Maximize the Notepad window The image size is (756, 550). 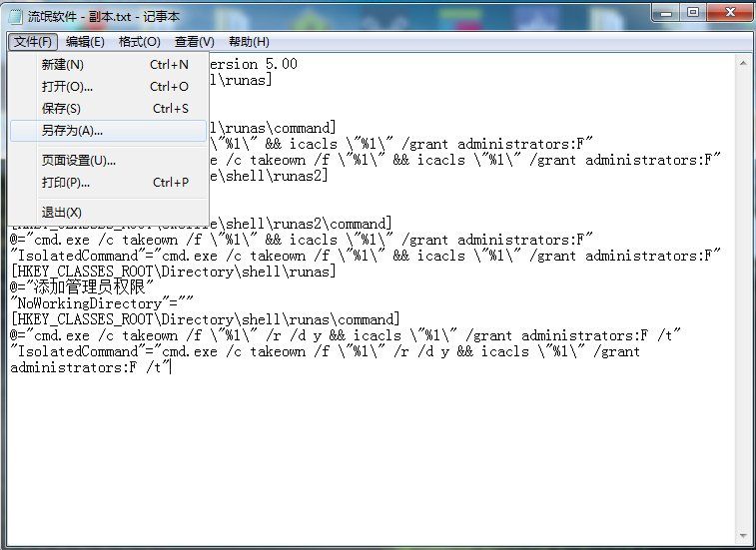(x=692, y=12)
